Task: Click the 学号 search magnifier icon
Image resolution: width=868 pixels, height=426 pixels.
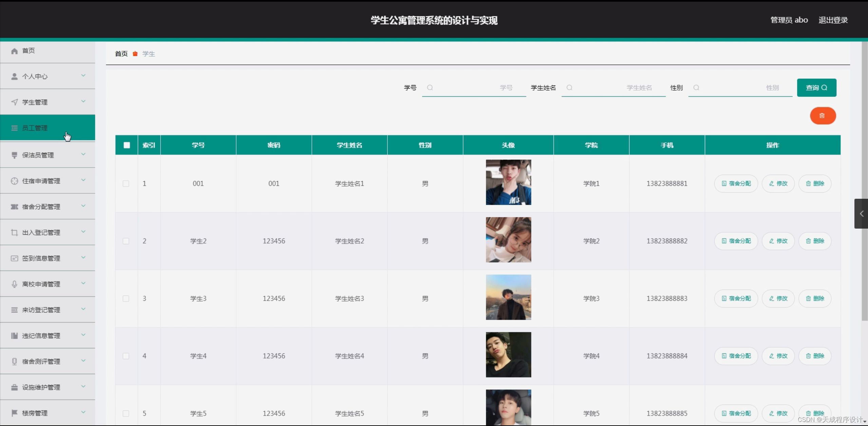Action: (430, 88)
